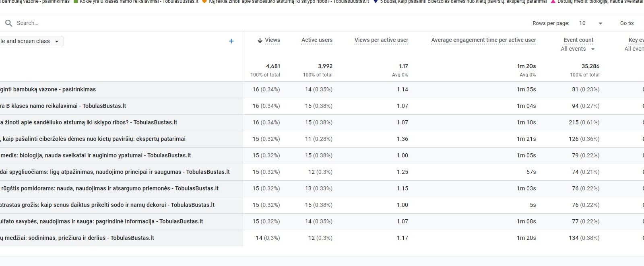
Task: Select the bambuką vazone row title
Action: 48,89
